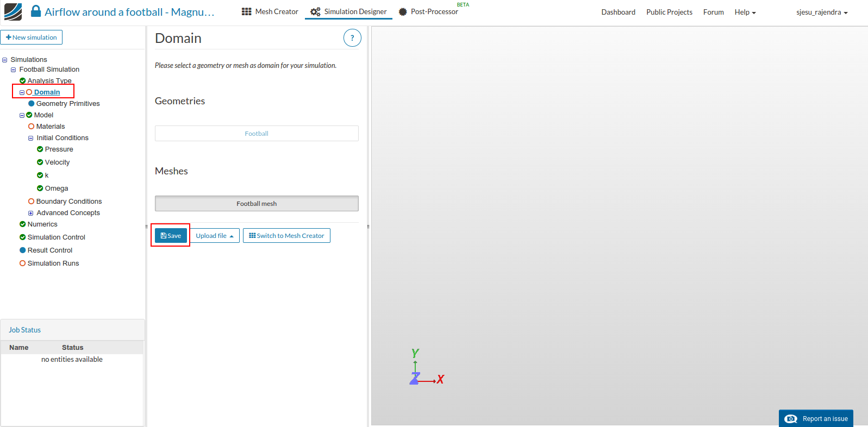This screenshot has width=868, height=427.
Task: Open Result Control in the tree
Action: tap(50, 250)
